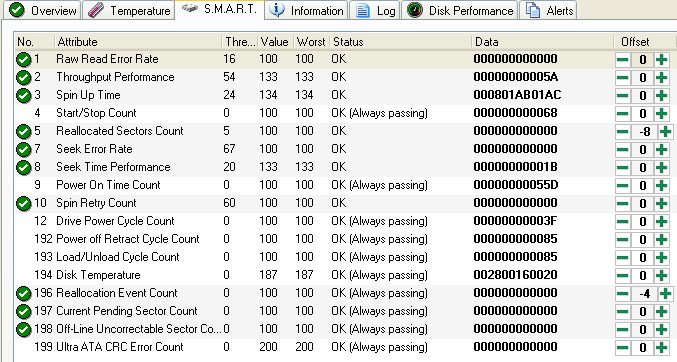The width and height of the screenshot is (677, 362).
Task: Sort by the Status column header
Action: 400,42
